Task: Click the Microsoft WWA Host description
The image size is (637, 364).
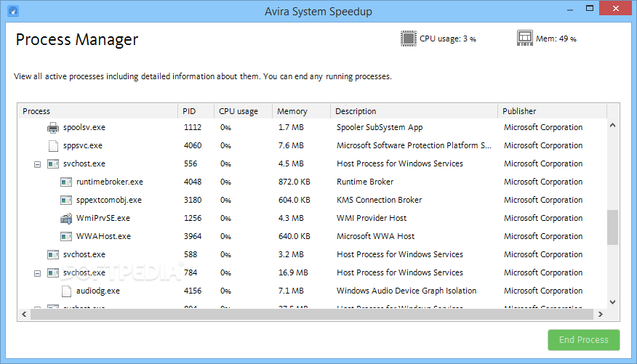Action: (375, 237)
